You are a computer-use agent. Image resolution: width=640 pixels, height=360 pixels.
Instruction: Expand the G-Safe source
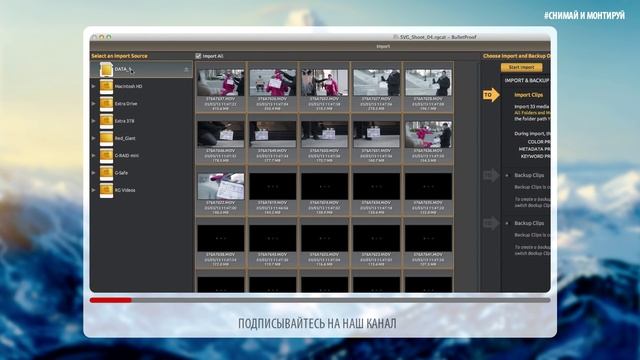coord(93,173)
